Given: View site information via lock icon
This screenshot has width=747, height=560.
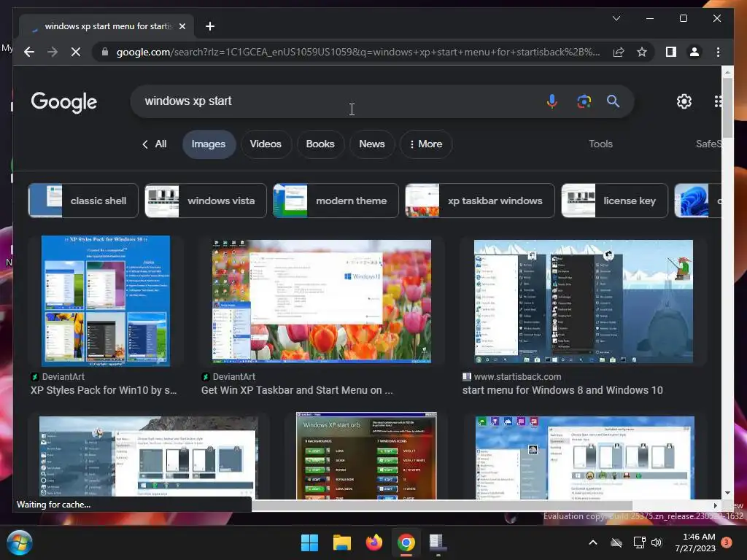Looking at the screenshot, I should coord(105,52).
